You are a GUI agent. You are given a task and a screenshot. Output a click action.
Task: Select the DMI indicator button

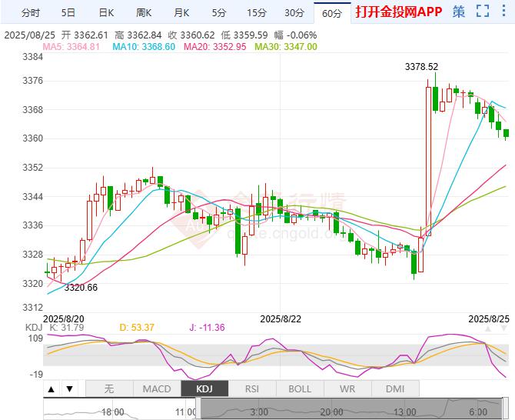pos(395,388)
